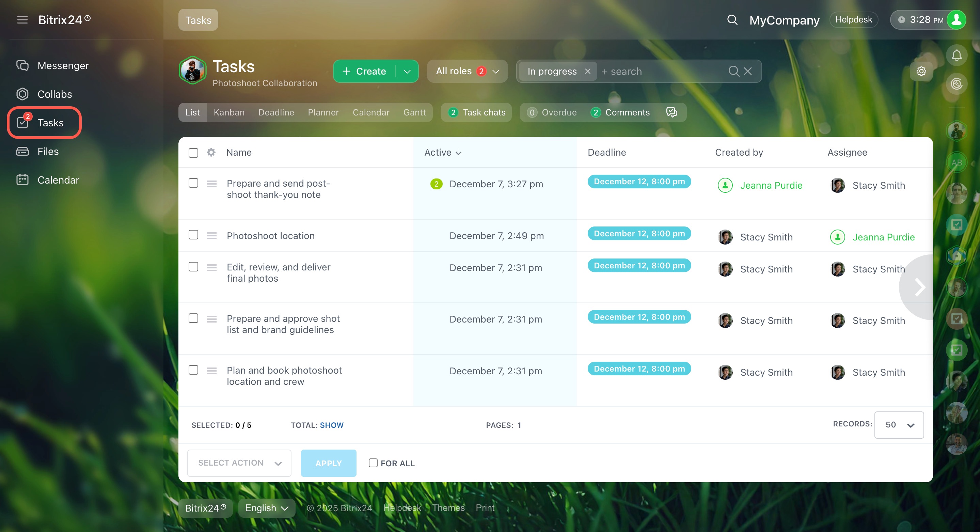Image resolution: width=980 pixels, height=532 pixels.
Task: Enable the FOR ALL checkbox
Action: pos(373,463)
